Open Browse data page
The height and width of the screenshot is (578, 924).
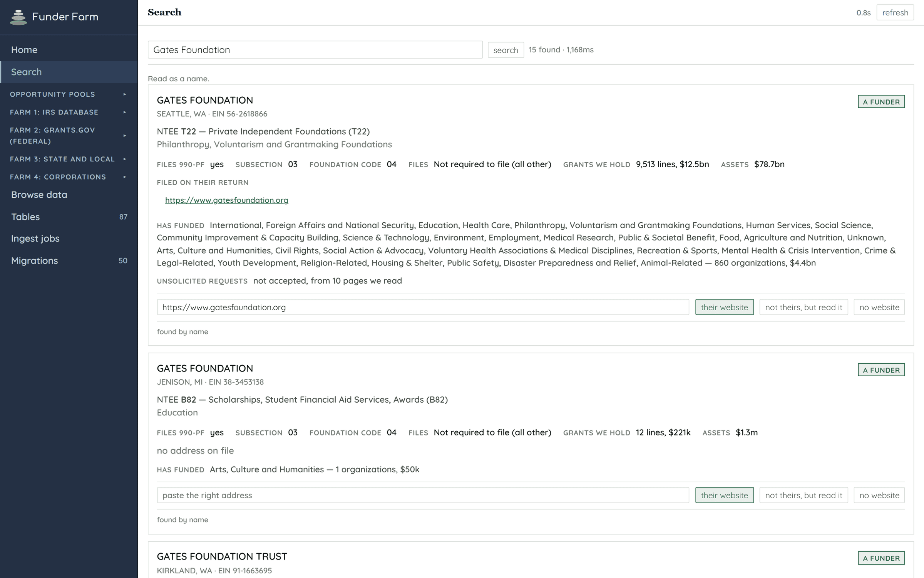tap(69, 195)
